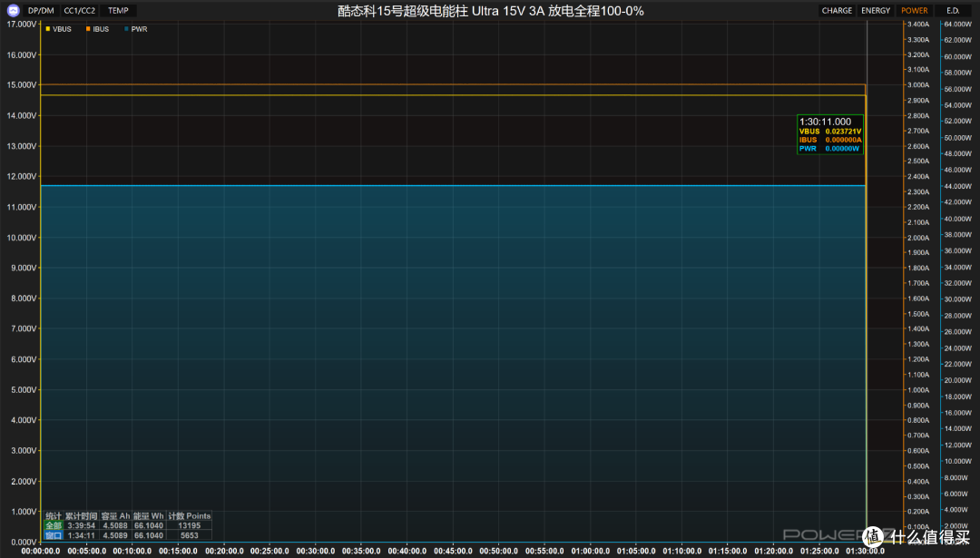Click the 44.000W power axis label

pos(957,186)
